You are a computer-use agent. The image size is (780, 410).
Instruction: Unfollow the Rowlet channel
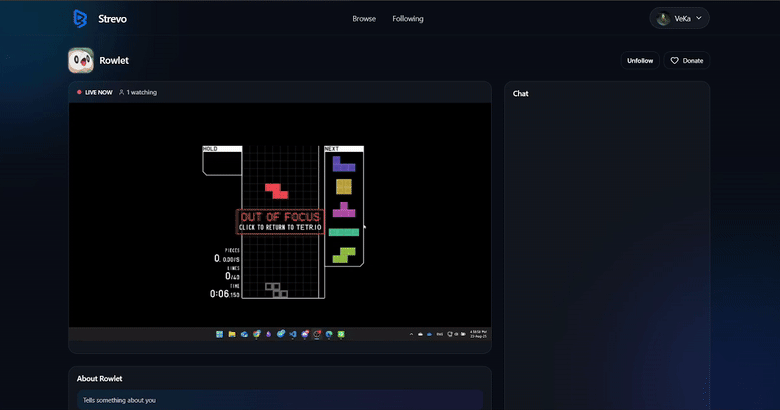pyautogui.click(x=640, y=61)
